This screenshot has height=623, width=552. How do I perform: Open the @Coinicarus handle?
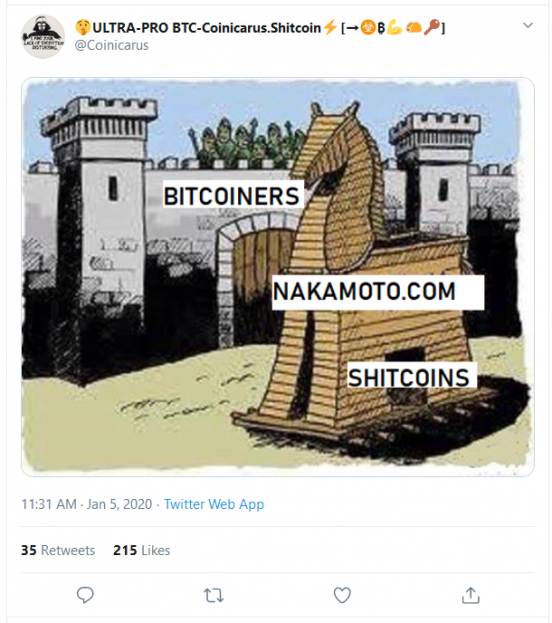[x=112, y=45]
